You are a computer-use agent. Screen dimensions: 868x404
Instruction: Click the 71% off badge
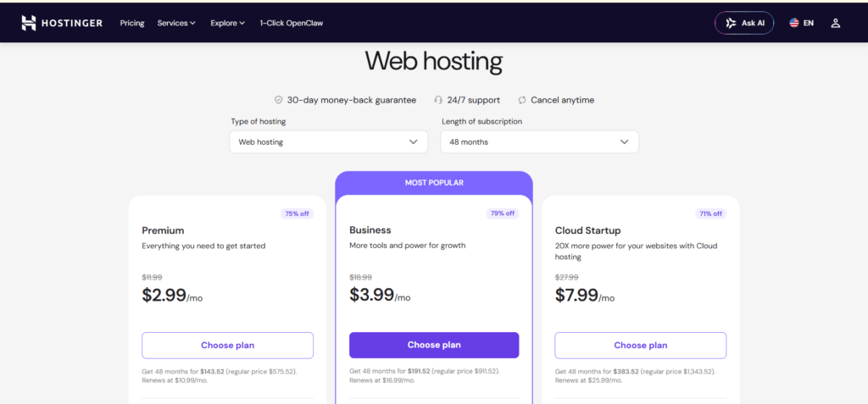click(710, 213)
